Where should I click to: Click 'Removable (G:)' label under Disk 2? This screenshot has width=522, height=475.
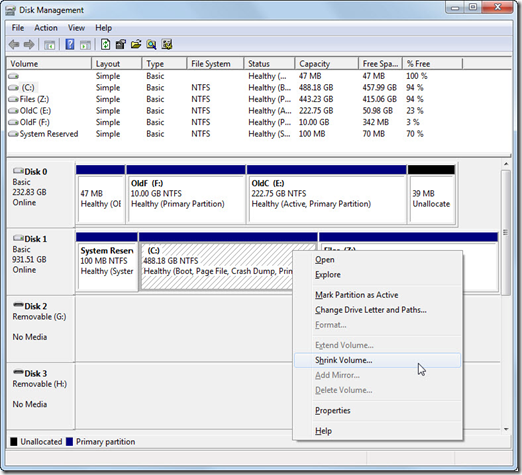pos(39,317)
